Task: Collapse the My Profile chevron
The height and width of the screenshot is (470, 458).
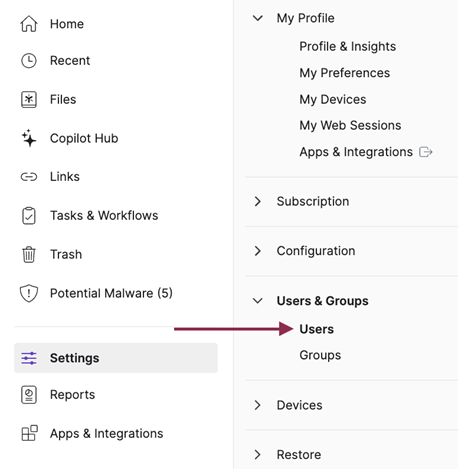Action: 258,18
